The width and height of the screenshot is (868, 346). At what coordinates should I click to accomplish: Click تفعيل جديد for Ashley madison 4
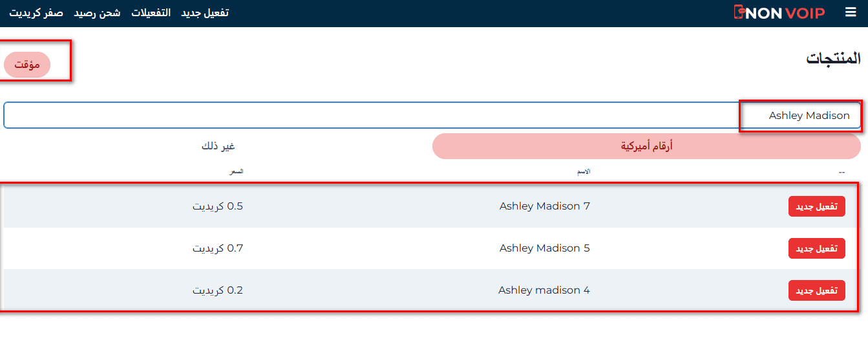point(816,290)
